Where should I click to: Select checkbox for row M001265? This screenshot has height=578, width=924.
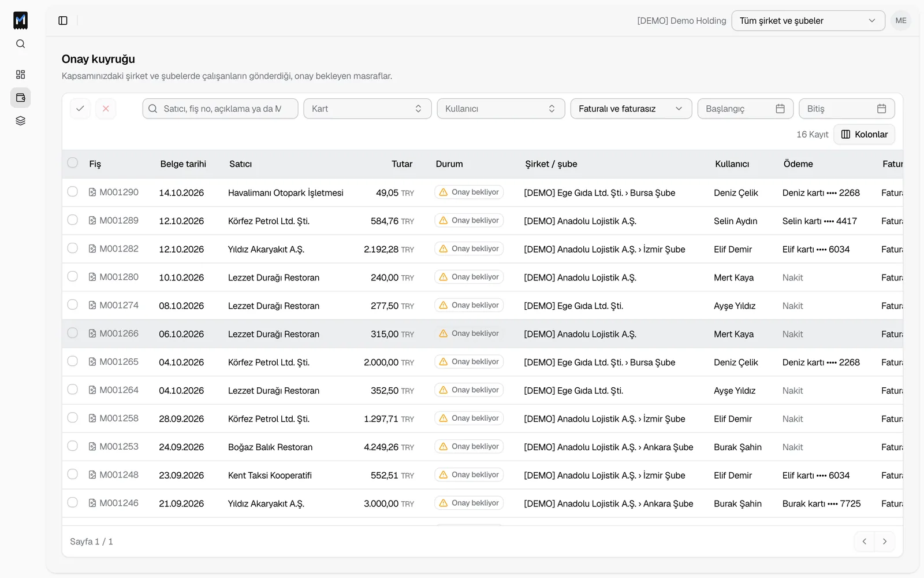pyautogui.click(x=72, y=361)
